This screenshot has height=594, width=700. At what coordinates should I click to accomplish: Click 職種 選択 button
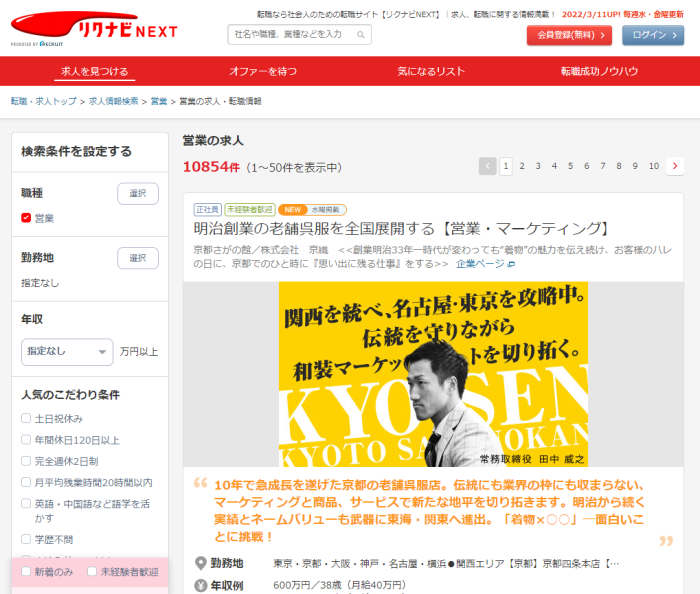point(138,194)
